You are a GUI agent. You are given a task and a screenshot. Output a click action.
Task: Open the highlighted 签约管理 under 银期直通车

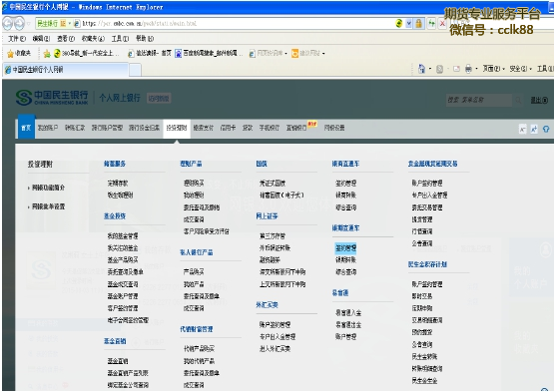346,248
